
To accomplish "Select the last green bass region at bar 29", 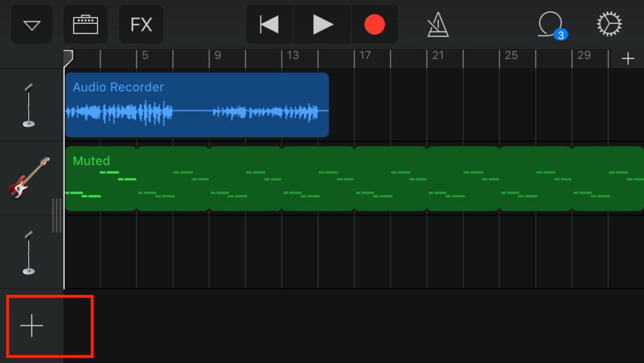I will (608, 179).
